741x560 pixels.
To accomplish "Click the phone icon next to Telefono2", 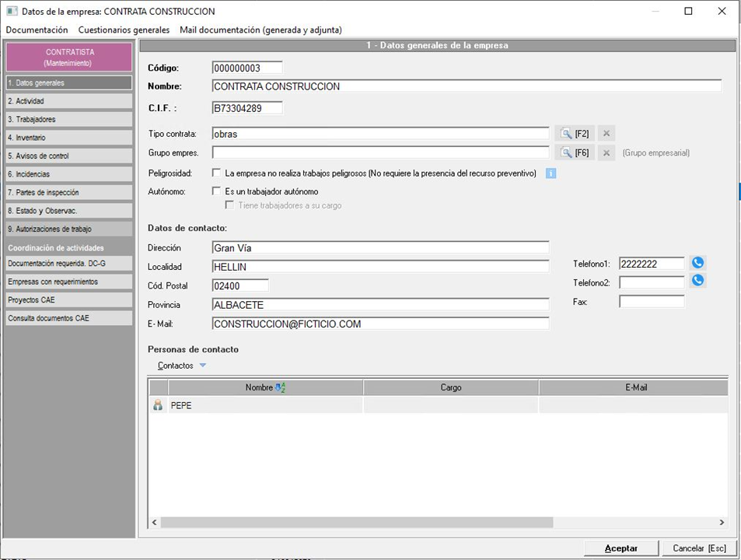I will 697,281.
